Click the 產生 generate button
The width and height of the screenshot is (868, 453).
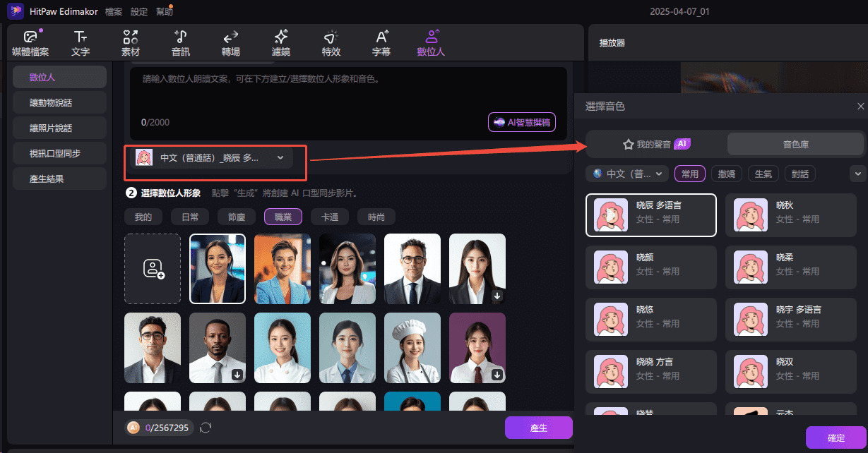coord(538,427)
